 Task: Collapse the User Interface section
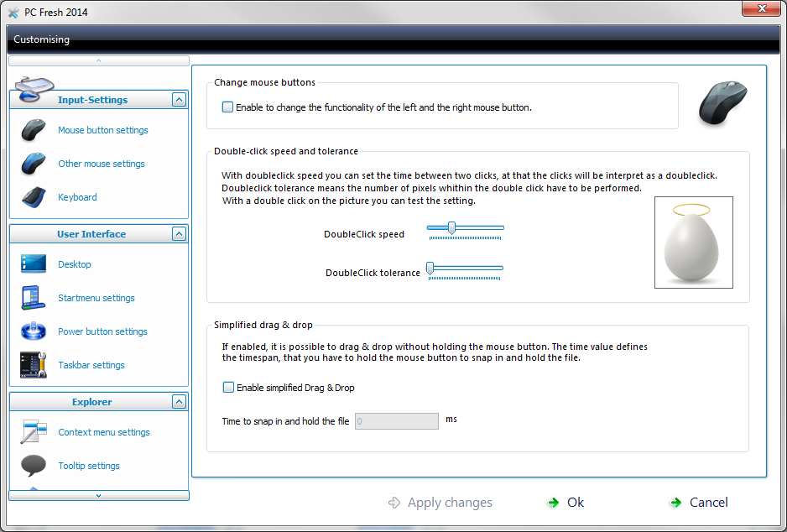[x=180, y=234]
